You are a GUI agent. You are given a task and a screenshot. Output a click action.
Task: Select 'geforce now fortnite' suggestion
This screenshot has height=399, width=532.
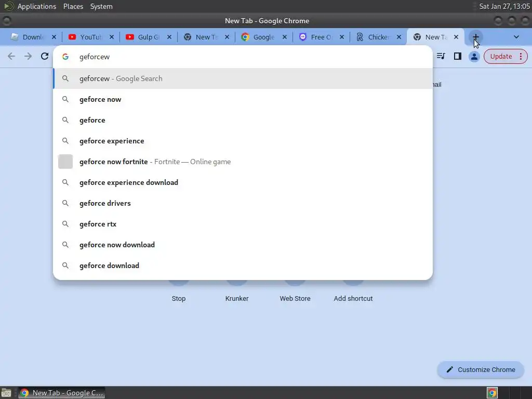pyautogui.click(x=243, y=162)
